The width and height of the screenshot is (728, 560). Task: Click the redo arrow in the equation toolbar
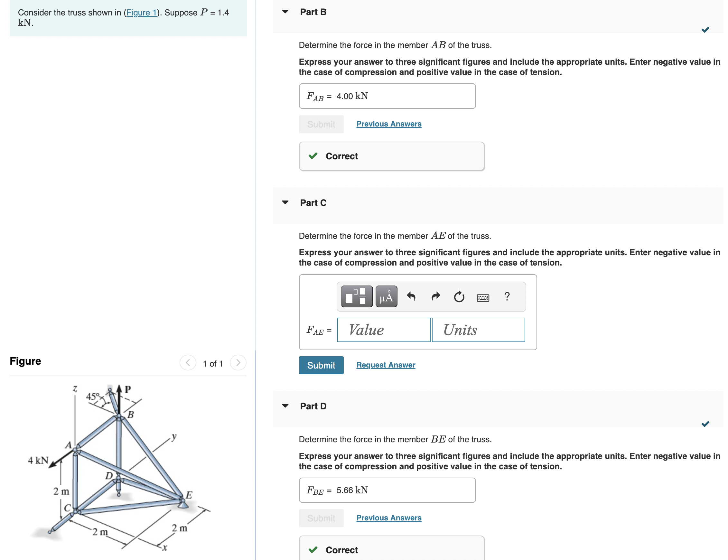click(x=435, y=296)
